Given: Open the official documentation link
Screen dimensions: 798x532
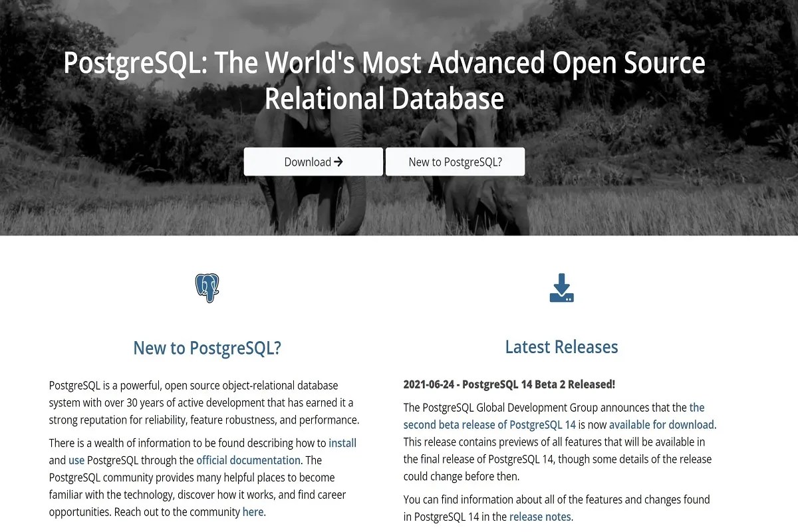Looking at the screenshot, I should pos(249,460).
